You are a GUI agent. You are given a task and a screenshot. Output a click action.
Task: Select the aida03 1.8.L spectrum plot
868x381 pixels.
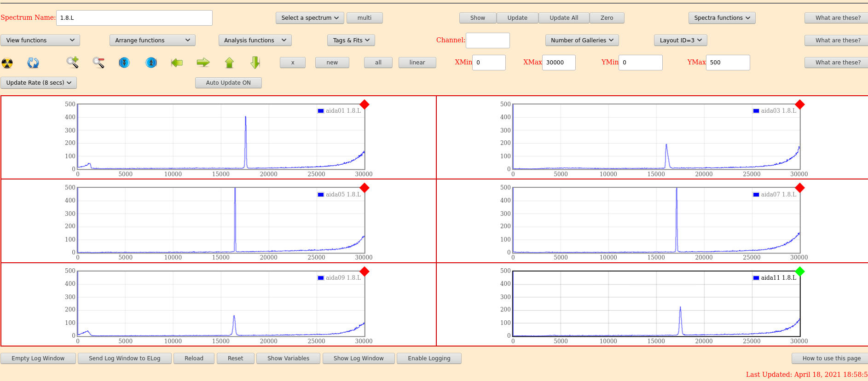[656, 137]
